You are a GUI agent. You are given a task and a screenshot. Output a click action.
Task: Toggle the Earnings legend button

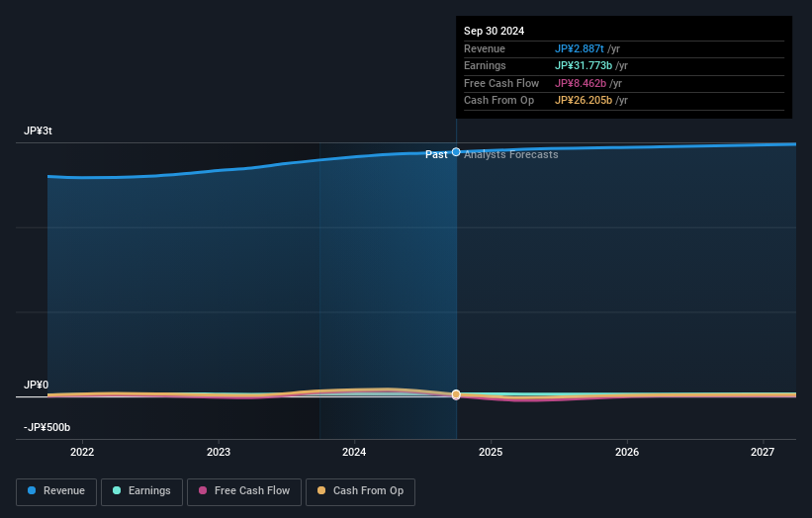pos(141,491)
